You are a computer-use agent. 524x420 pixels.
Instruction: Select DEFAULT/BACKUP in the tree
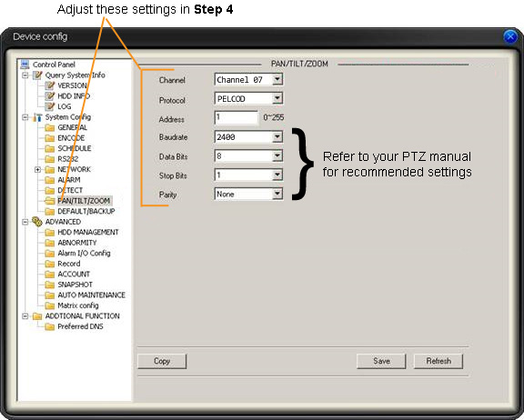86,211
